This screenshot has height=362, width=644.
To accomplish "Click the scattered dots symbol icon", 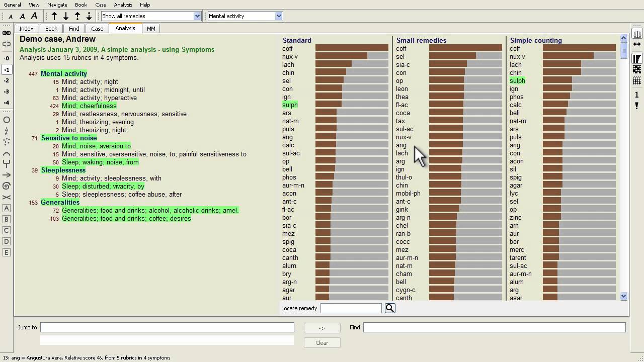I will 7,142.
